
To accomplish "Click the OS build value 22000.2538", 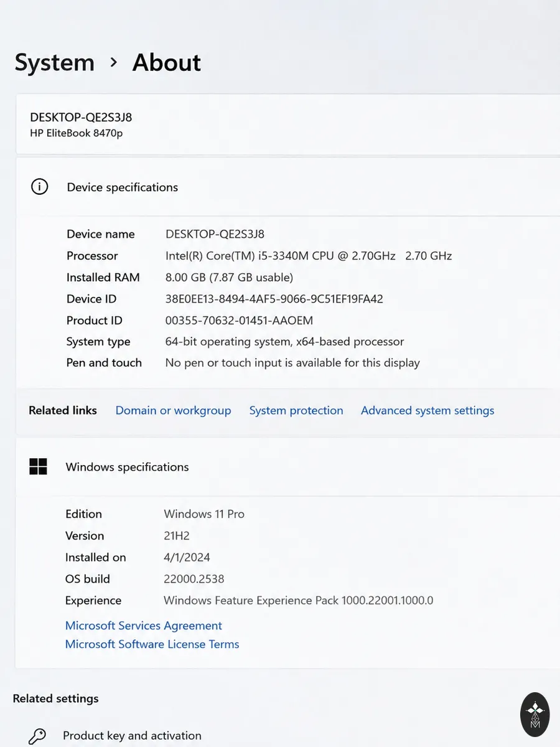I will pos(194,579).
